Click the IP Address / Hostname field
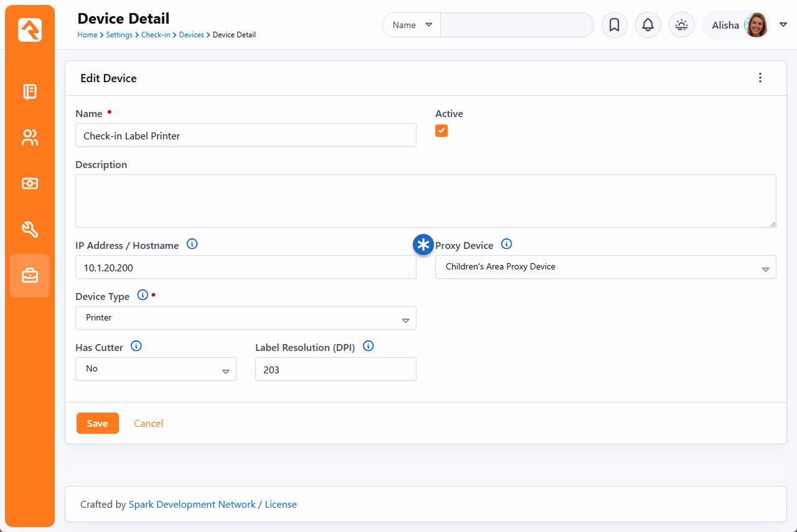This screenshot has height=532, width=797. (245, 268)
